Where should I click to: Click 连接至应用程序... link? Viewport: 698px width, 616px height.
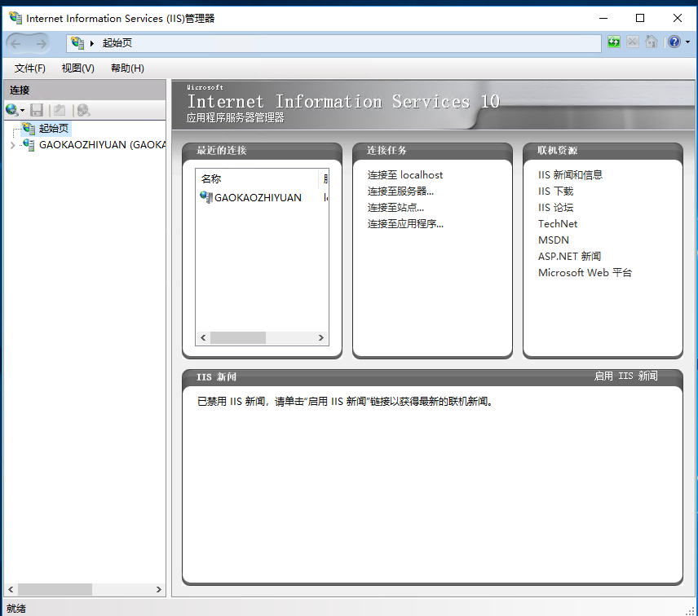tap(405, 224)
